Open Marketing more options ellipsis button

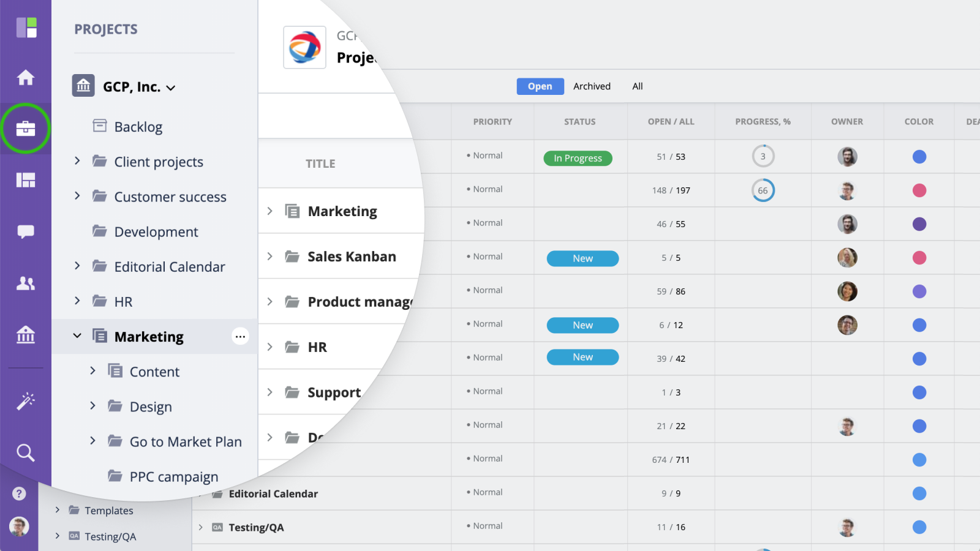(240, 336)
